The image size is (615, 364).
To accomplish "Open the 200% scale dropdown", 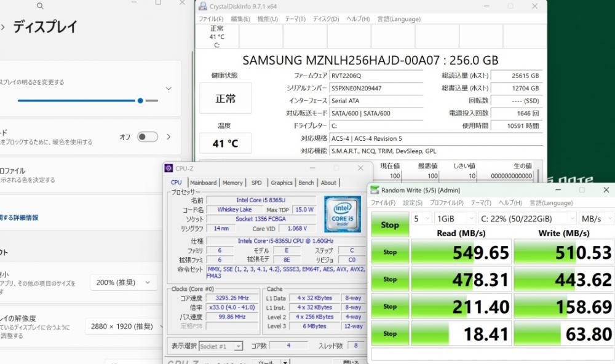I will click(124, 282).
